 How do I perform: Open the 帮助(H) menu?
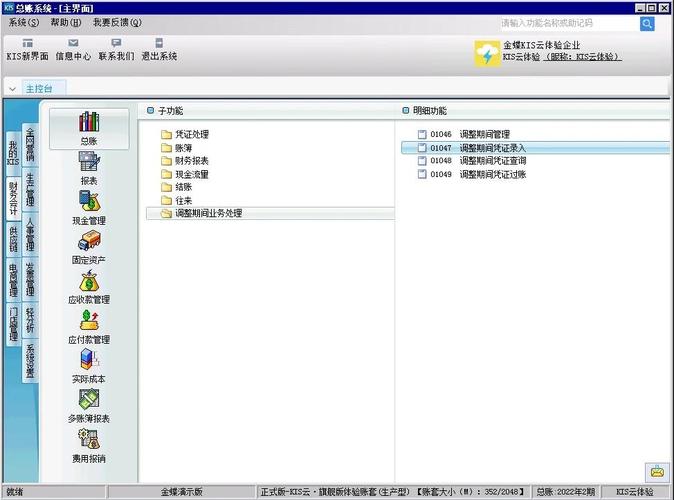pyautogui.click(x=66, y=22)
